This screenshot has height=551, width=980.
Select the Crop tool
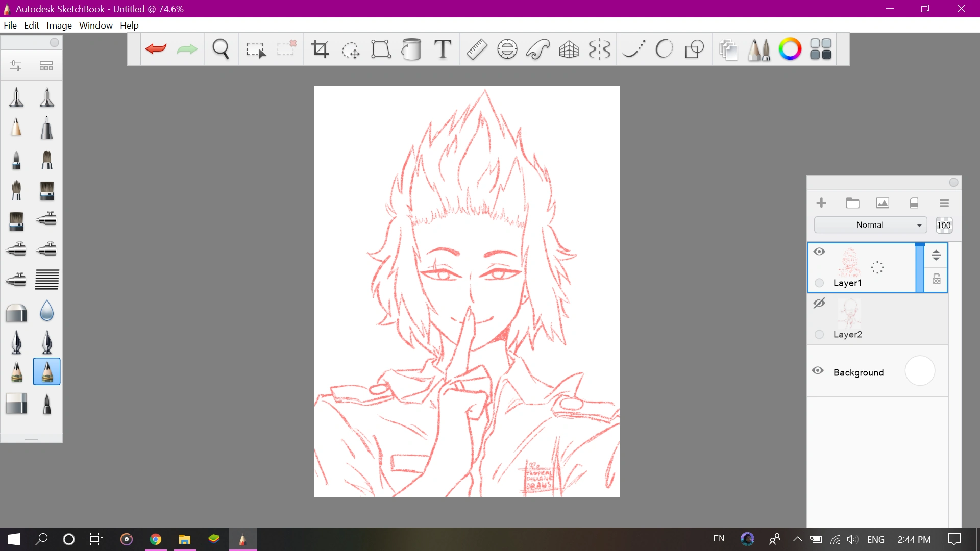[320, 49]
